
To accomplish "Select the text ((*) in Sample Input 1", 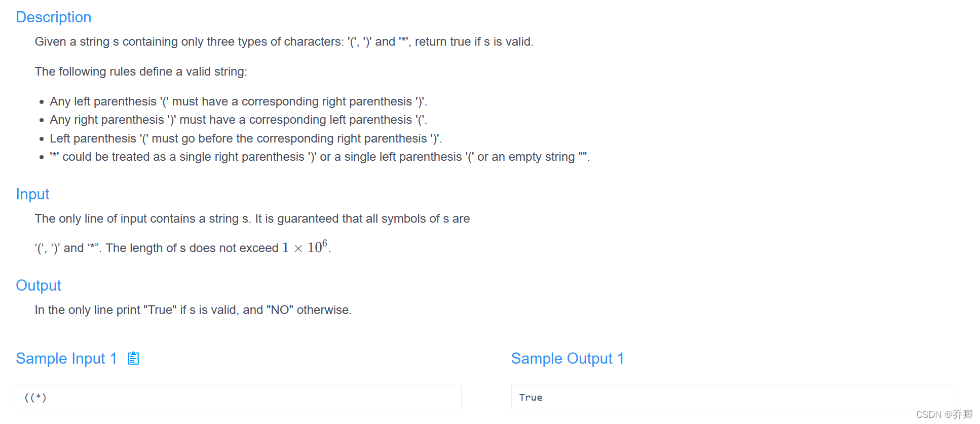I will (35, 397).
